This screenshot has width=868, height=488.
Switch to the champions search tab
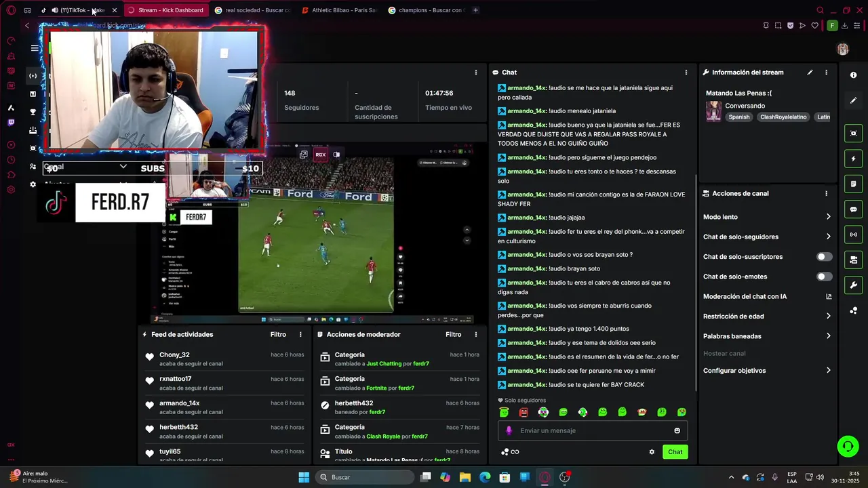[x=426, y=10]
